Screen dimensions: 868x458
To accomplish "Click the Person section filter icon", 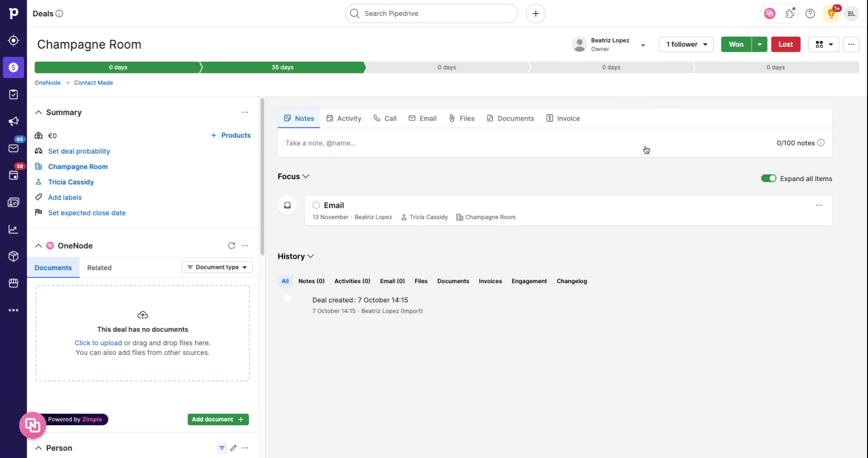I will coord(222,448).
